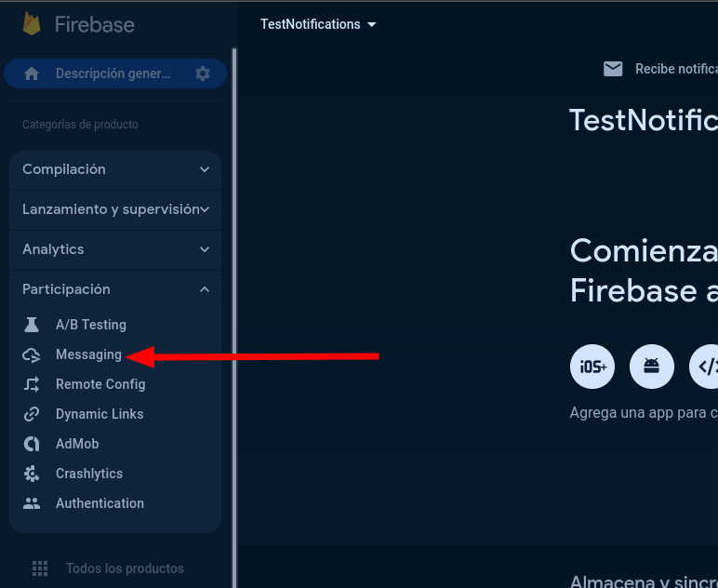This screenshot has height=588, width=718.
Task: Click the mail envelope notification icon
Action: click(613, 69)
